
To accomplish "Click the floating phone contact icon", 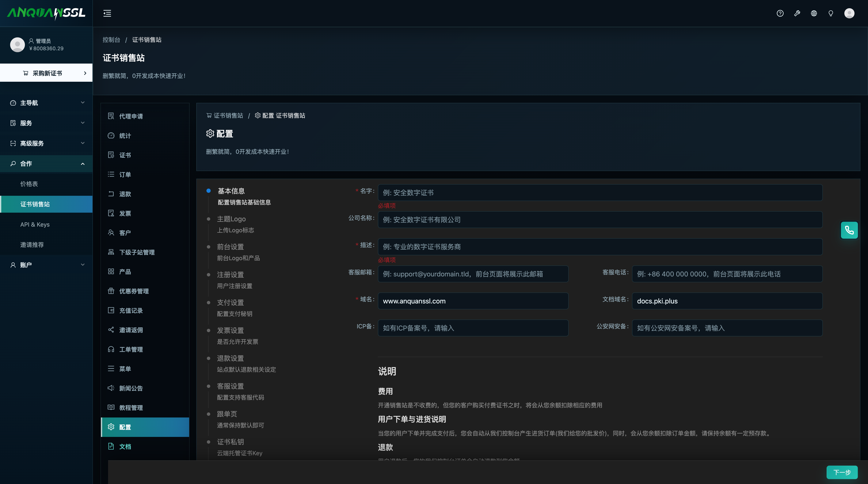I will (849, 230).
